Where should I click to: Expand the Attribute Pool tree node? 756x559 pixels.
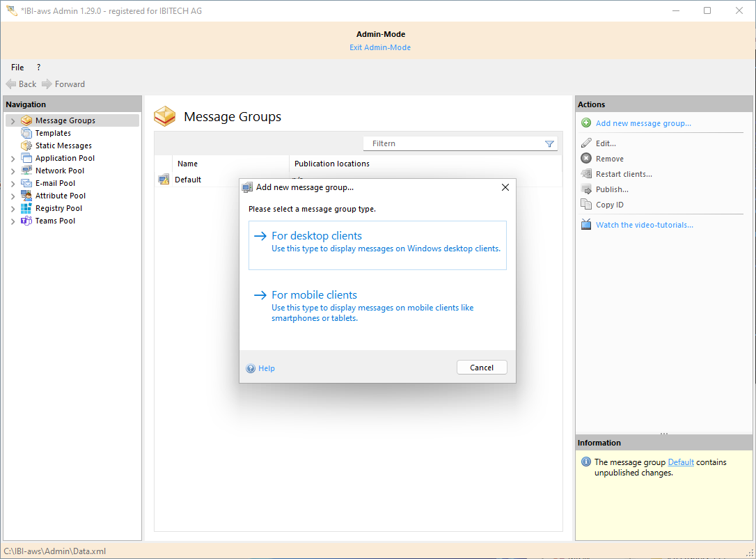(x=13, y=196)
